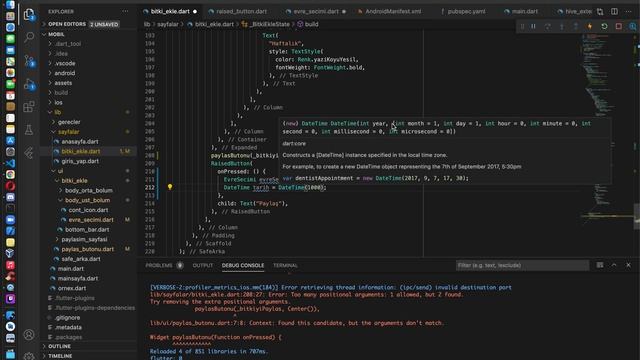Switch to AndroidManifest.xml tab
640x360 pixels.
click(389, 11)
